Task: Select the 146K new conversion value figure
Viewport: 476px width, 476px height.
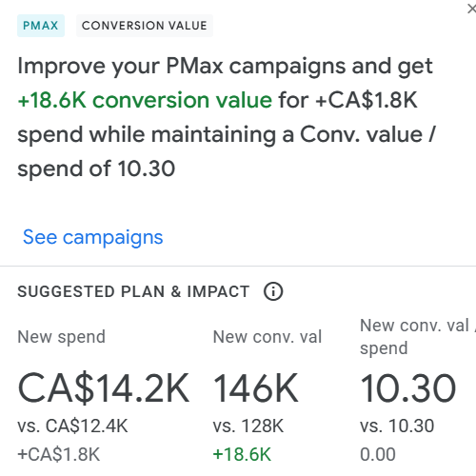Action: coord(256,388)
